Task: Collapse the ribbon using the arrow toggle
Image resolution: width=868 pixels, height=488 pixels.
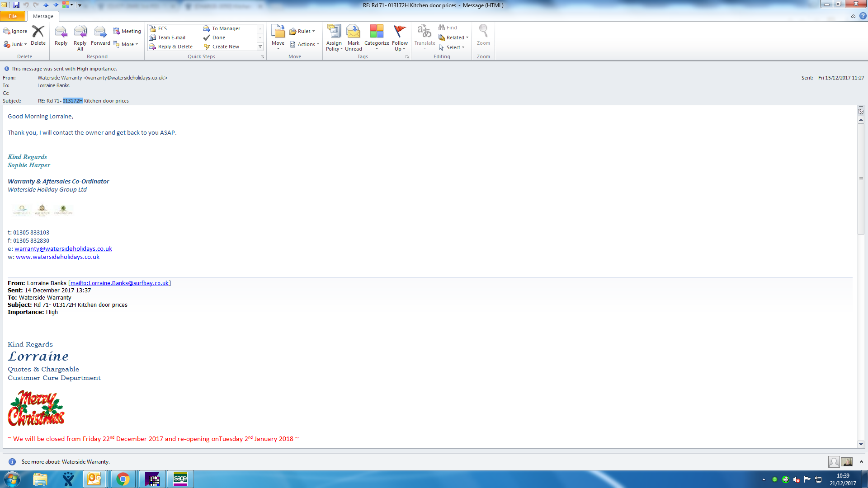Action: click(853, 16)
